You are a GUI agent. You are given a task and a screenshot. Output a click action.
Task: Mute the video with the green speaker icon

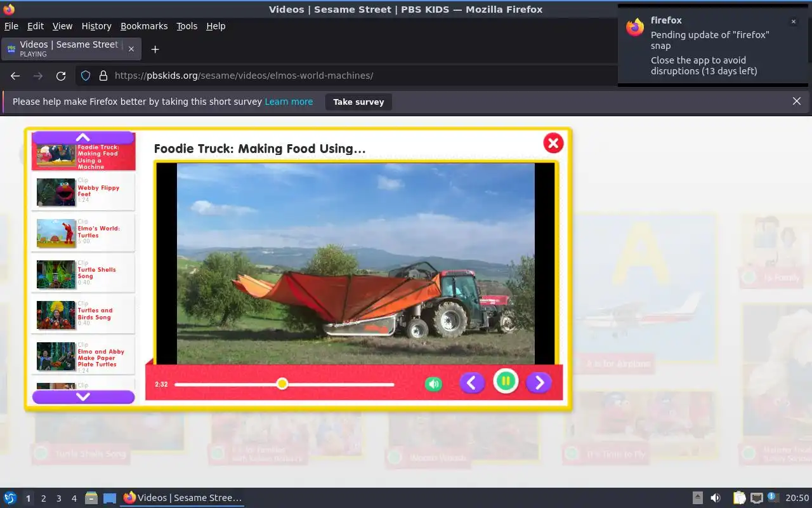click(x=433, y=384)
